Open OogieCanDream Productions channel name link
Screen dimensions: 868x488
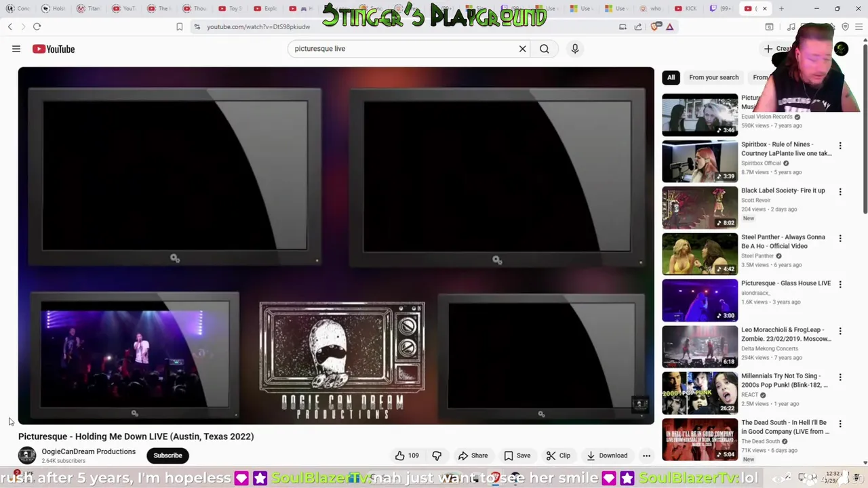pyautogui.click(x=88, y=451)
